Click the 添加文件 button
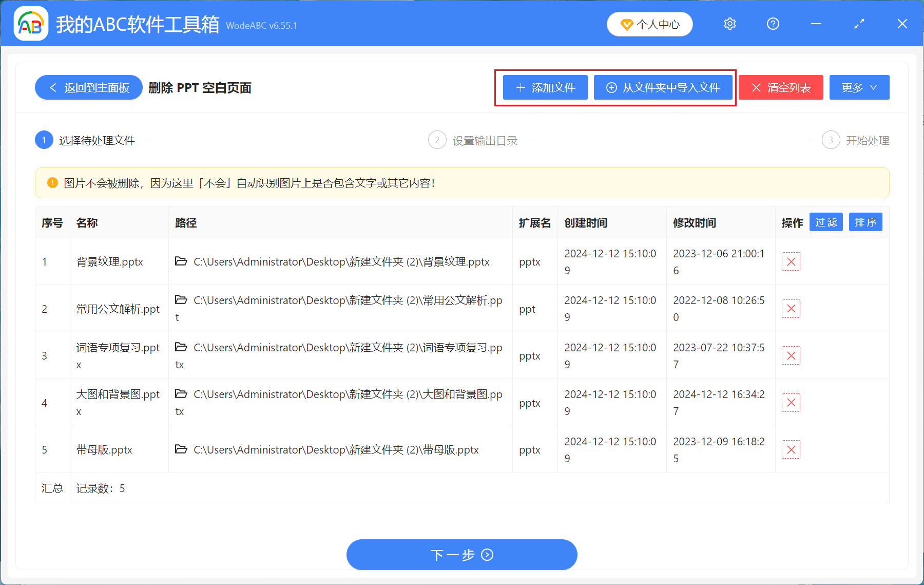The width and height of the screenshot is (924, 585). pos(545,87)
